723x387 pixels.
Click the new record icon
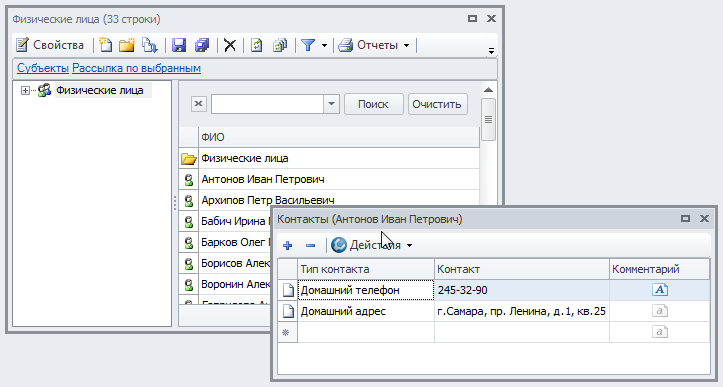106,45
